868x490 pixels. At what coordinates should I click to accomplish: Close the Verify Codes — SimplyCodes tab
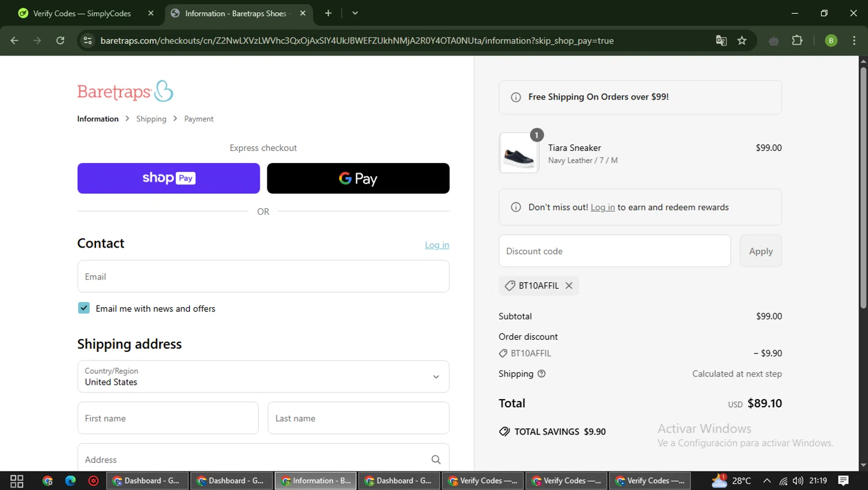click(151, 13)
